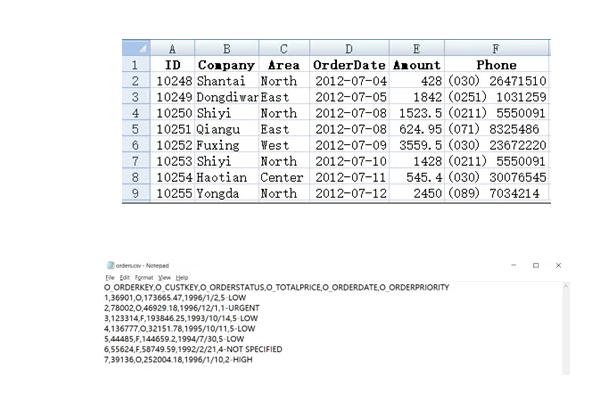
Task: Select the amount cell 1842
Action: (417, 96)
